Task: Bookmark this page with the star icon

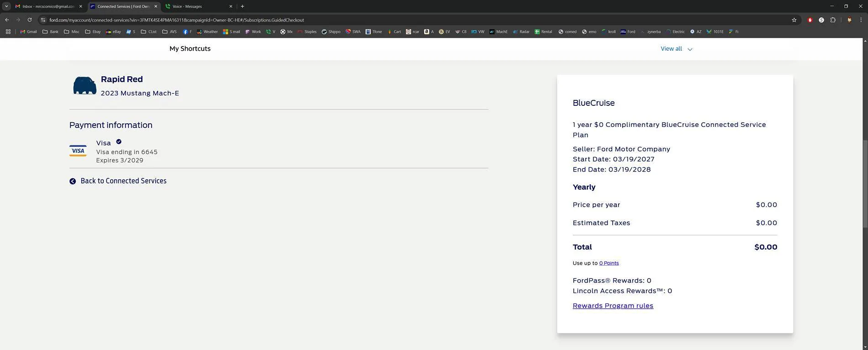Action: click(794, 20)
